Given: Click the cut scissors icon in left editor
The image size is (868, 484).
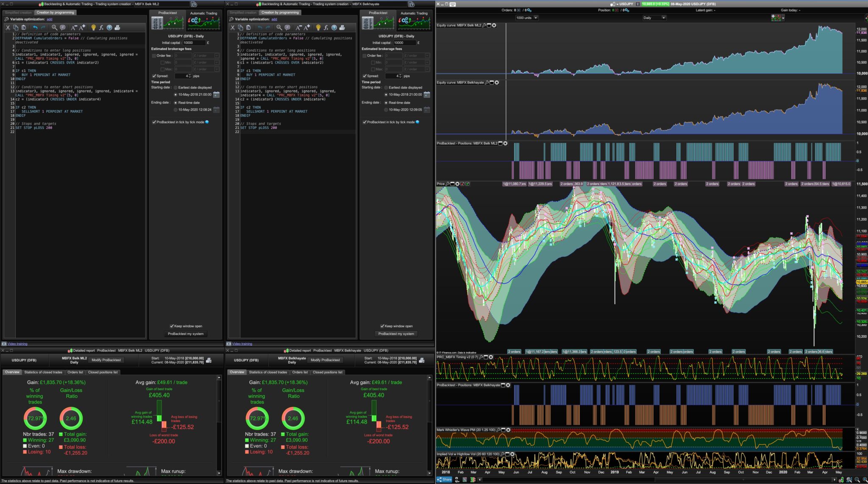Looking at the screenshot, I should pyautogui.click(x=8, y=28).
